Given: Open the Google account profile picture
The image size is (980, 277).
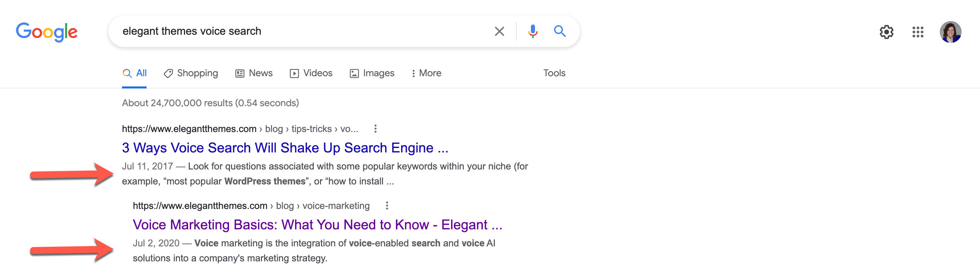Looking at the screenshot, I should pyautogui.click(x=950, y=32).
